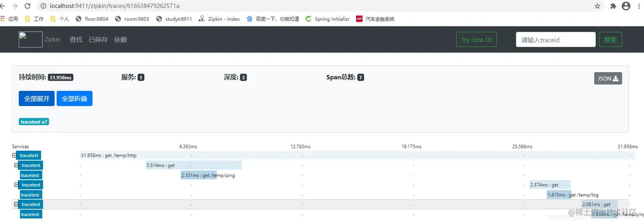The width and height of the screenshot is (644, 224).
Task: Click the 19.175ms timeline tick label
Action: click(x=411, y=146)
